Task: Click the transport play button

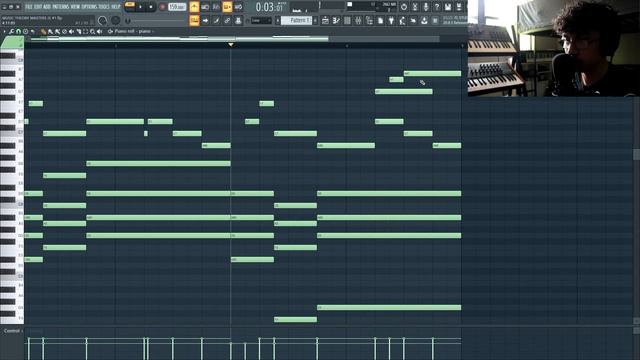Action: click(140, 7)
